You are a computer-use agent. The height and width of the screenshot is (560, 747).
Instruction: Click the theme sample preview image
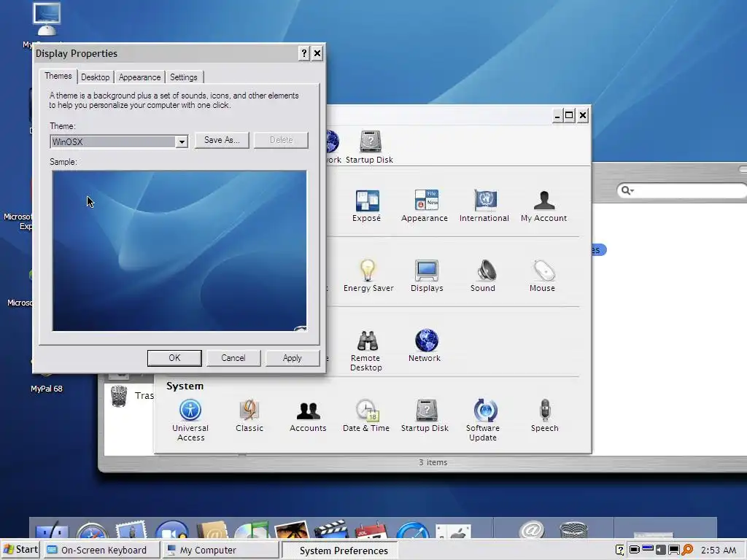[179, 251]
